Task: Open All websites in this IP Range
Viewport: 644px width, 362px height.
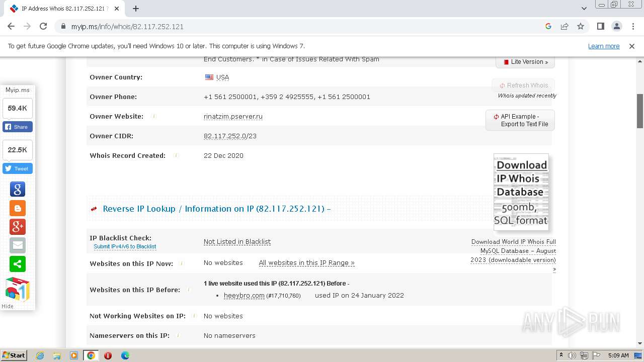Action: click(x=306, y=262)
